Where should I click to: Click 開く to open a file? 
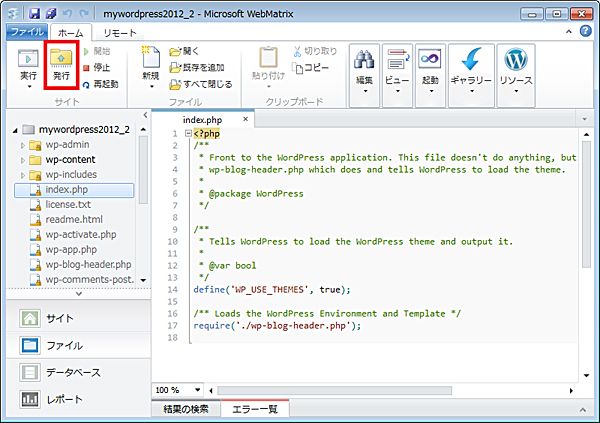click(184, 51)
